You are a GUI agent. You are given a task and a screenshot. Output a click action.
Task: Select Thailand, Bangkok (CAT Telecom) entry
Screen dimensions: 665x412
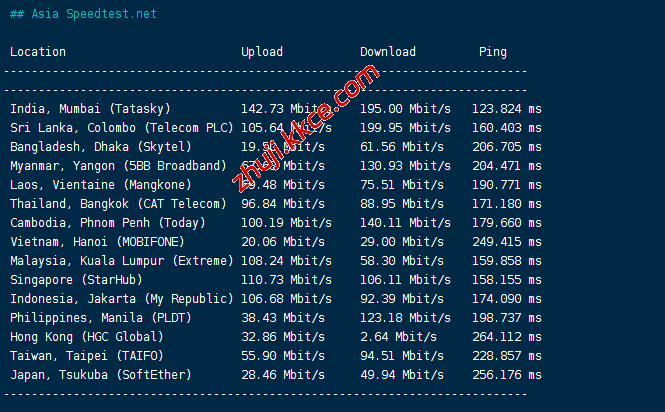coord(118,204)
